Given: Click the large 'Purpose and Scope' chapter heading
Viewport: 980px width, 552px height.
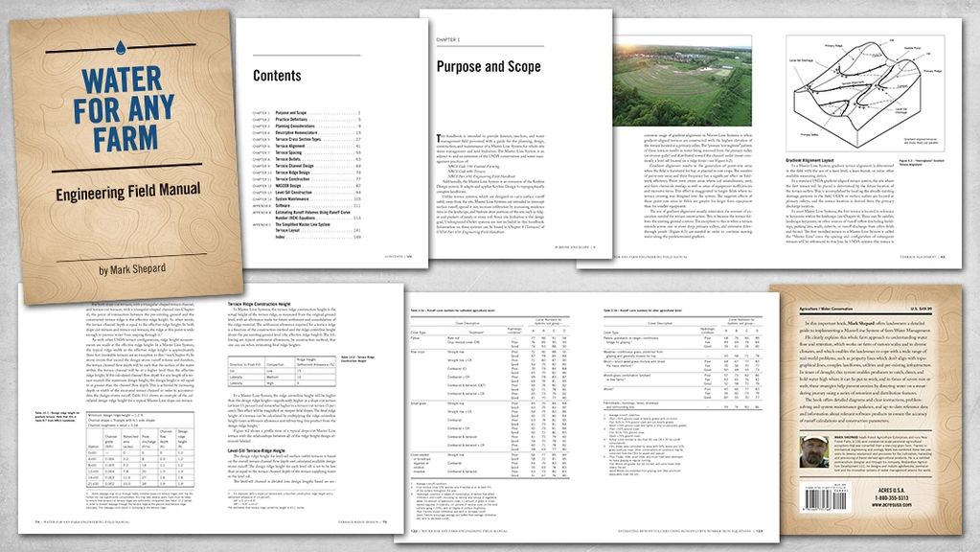Looking at the screenshot, I should pos(489,67).
